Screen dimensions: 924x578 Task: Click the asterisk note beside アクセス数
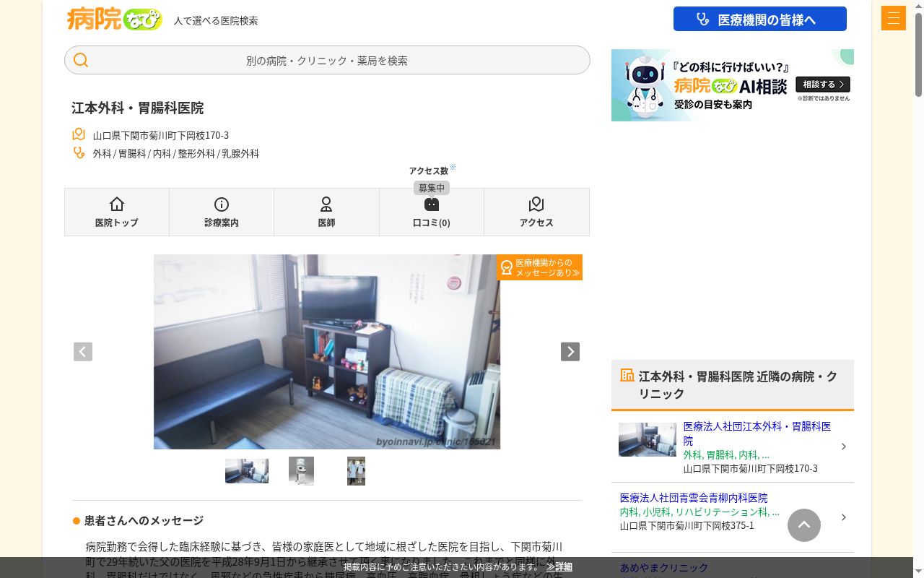453,167
